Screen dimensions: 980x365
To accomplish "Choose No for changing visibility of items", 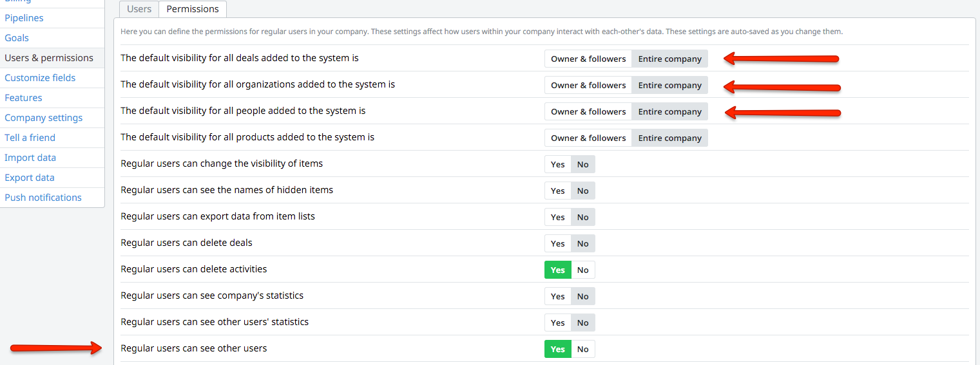I will [x=583, y=164].
